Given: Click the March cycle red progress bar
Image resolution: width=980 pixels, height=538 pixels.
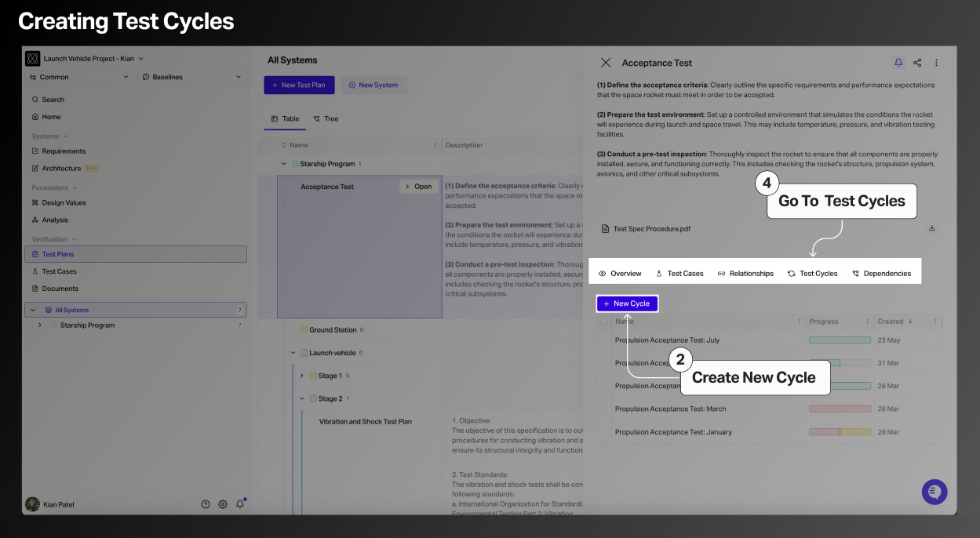Looking at the screenshot, I should pos(840,409).
